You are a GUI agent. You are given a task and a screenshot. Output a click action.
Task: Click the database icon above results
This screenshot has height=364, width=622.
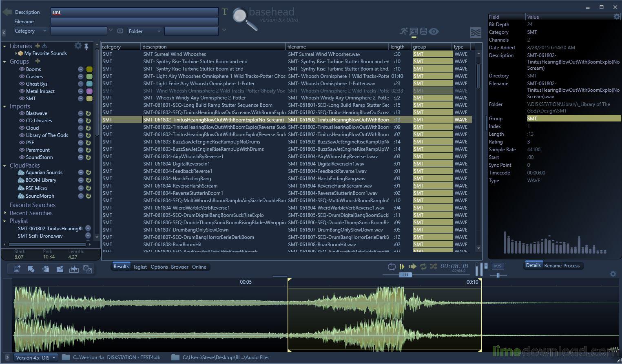pyautogui.click(x=424, y=31)
